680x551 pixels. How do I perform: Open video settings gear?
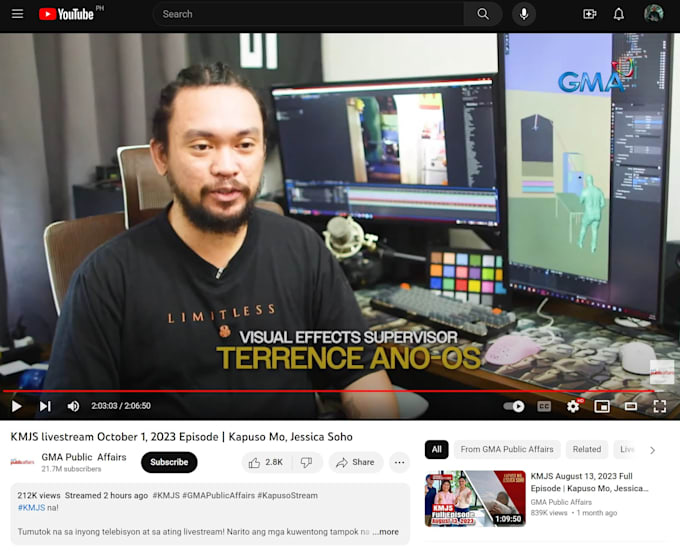(573, 406)
